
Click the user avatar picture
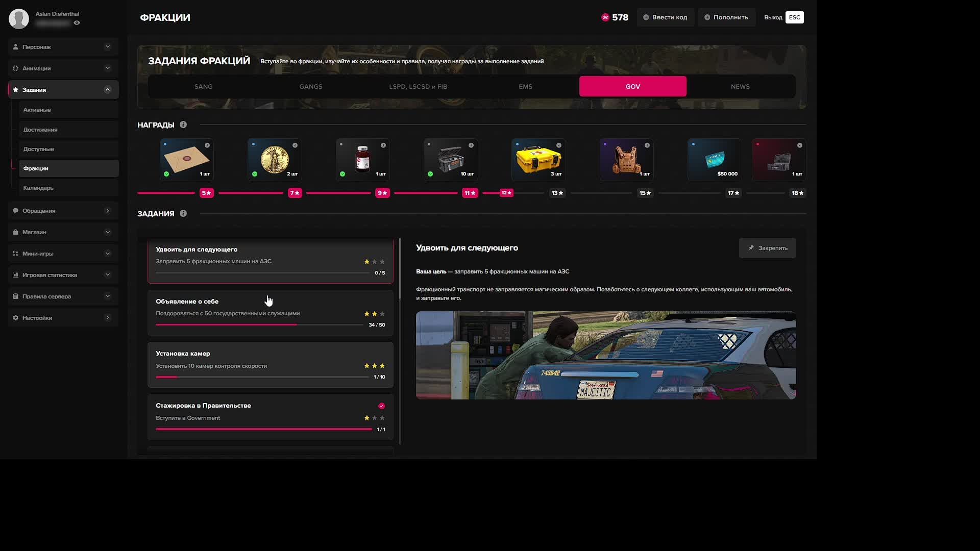click(x=19, y=19)
